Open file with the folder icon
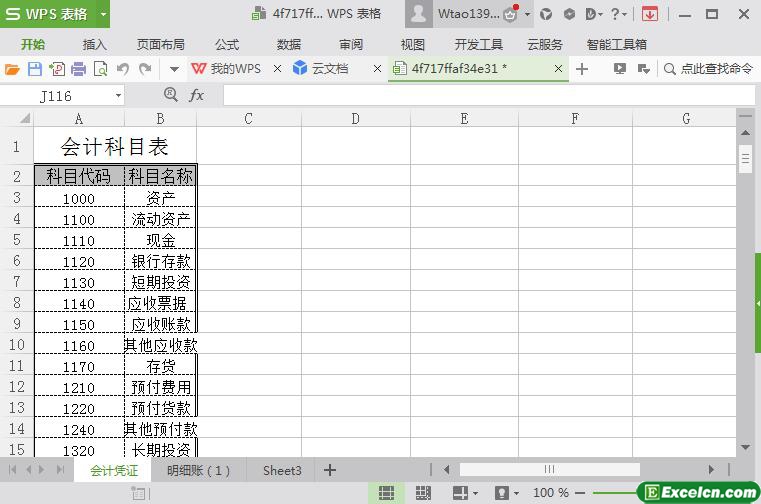Image resolution: width=761 pixels, height=504 pixels. click(12, 69)
